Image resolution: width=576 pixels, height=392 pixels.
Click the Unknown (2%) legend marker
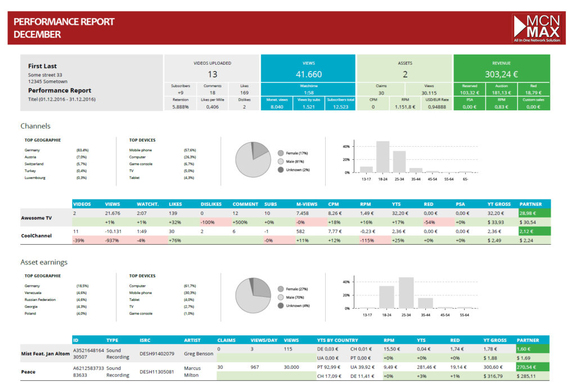tap(280, 169)
